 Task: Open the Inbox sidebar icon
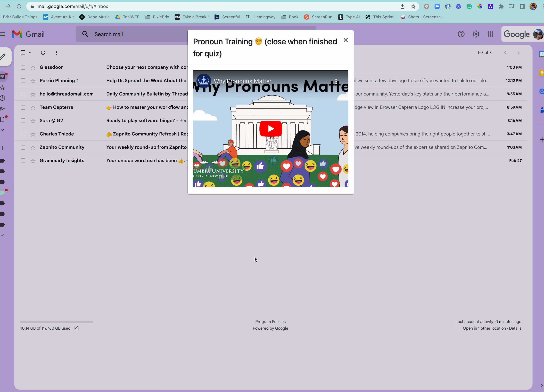[3, 77]
